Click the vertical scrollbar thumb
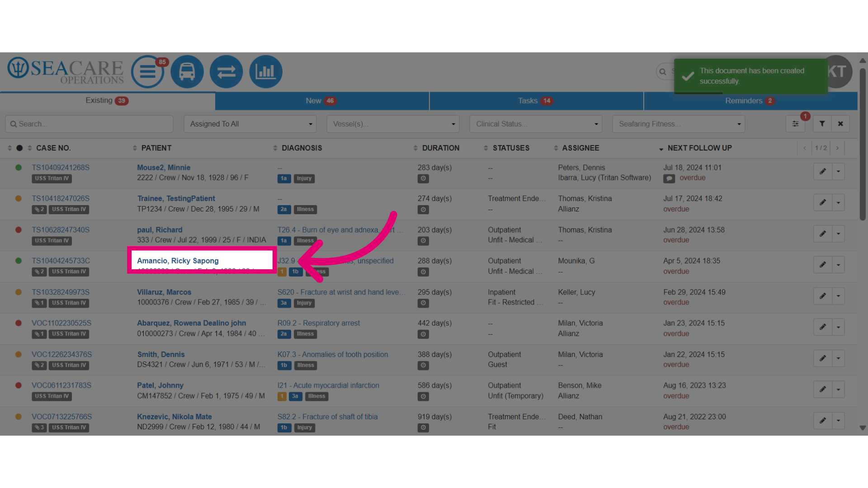This screenshot has height=488, width=868. pos(863,145)
